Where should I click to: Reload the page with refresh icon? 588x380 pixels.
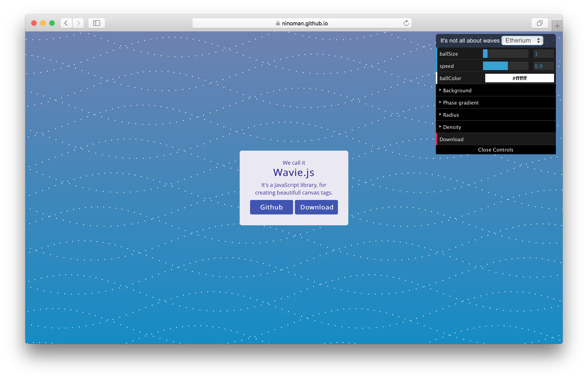pos(406,23)
